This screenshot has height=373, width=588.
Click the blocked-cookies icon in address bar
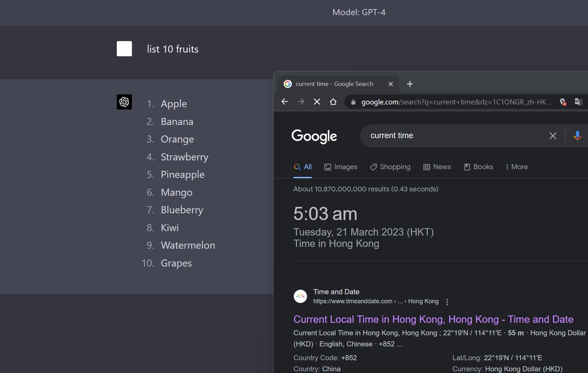pos(563,102)
